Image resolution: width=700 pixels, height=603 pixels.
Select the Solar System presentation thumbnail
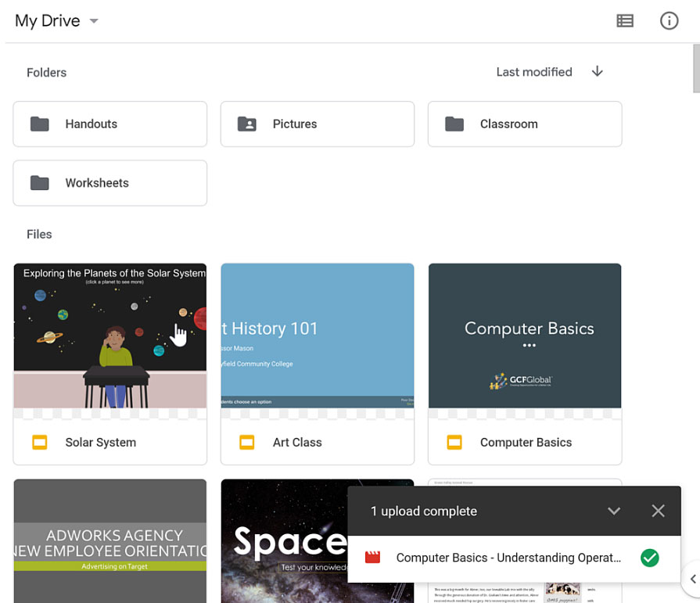(x=109, y=336)
